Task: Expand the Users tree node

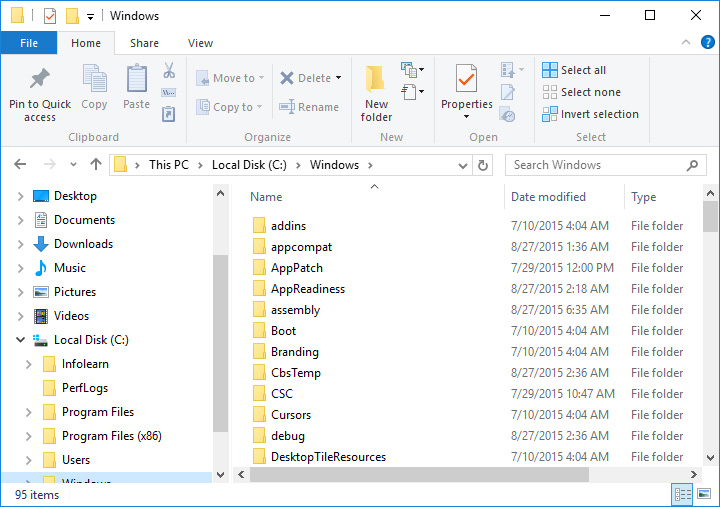Action: pyautogui.click(x=28, y=460)
